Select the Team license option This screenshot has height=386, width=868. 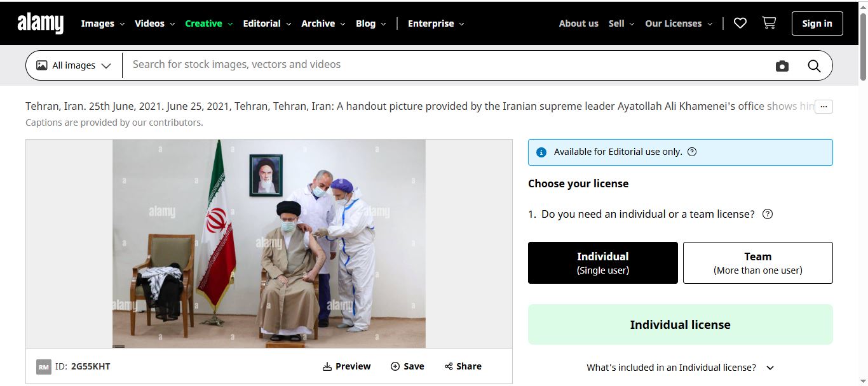(757, 263)
